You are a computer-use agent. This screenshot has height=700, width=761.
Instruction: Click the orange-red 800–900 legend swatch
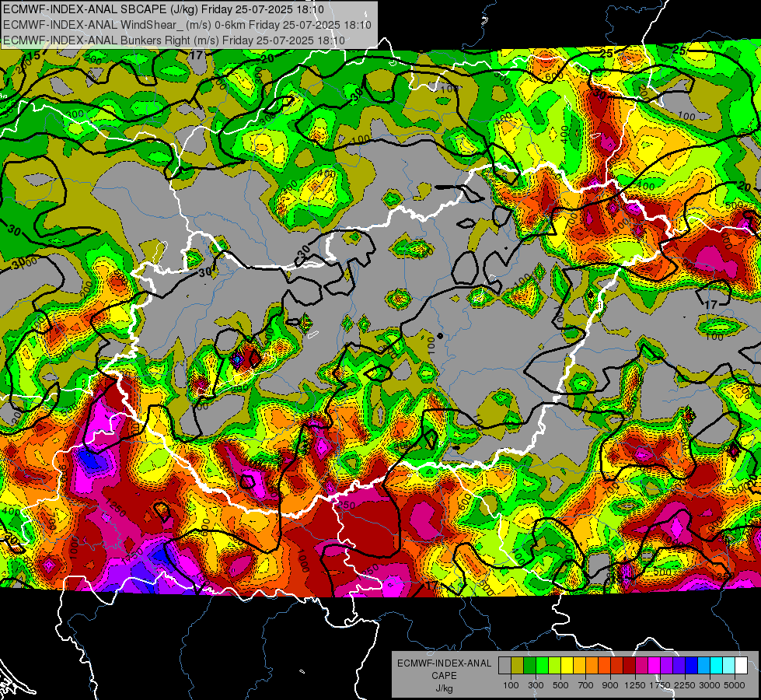604,666
